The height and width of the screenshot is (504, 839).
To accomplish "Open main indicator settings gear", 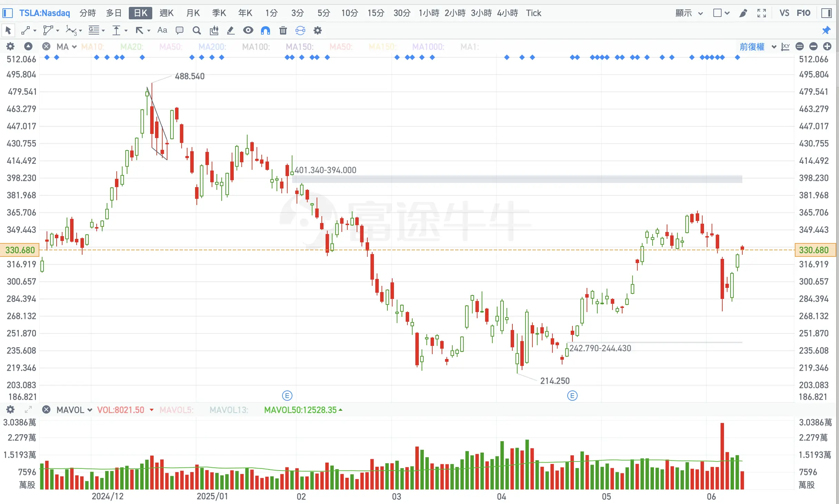I will click(11, 46).
